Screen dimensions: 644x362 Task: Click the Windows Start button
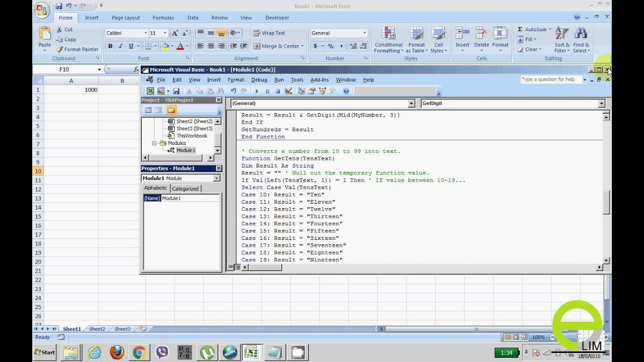coord(45,352)
